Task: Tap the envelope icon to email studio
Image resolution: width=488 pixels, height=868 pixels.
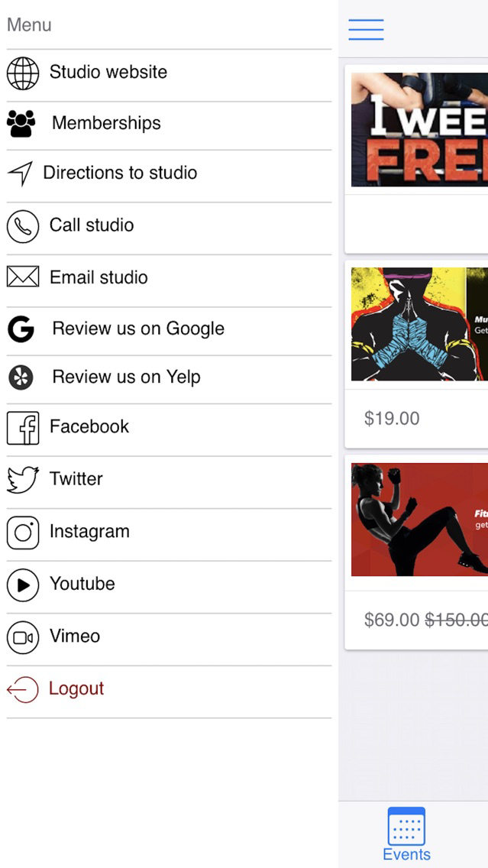Action: click(23, 277)
